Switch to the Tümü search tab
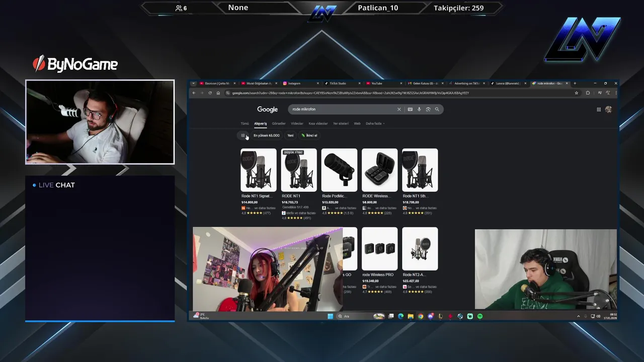 pyautogui.click(x=245, y=123)
